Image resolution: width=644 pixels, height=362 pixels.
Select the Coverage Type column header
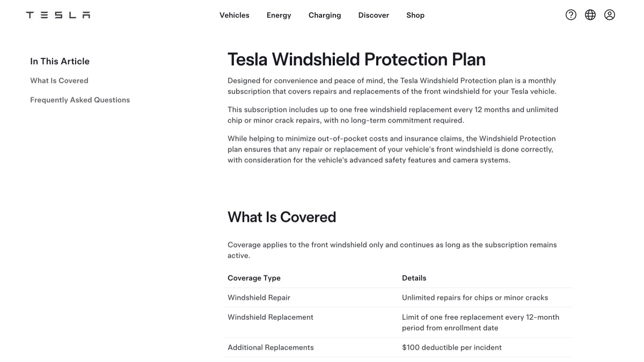[x=254, y=278]
